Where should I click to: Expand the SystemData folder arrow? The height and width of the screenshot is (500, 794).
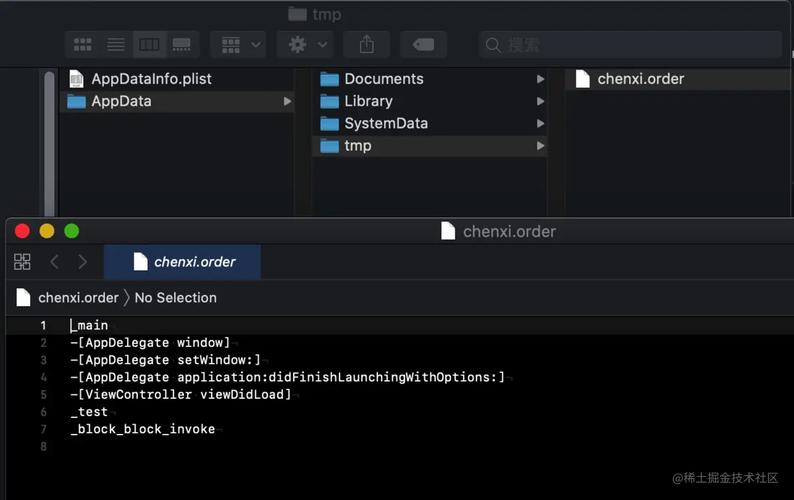540,124
